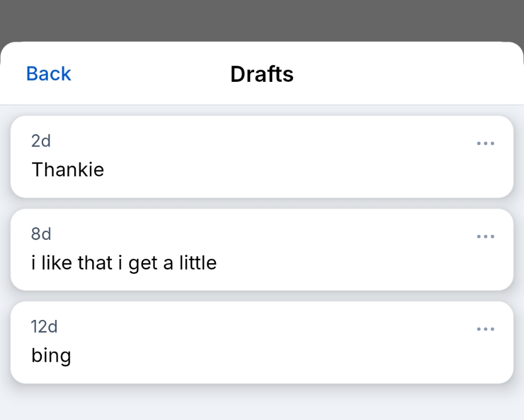Click header space between Back and Drafts
Viewport: 524px width, 420px height.
coord(152,74)
